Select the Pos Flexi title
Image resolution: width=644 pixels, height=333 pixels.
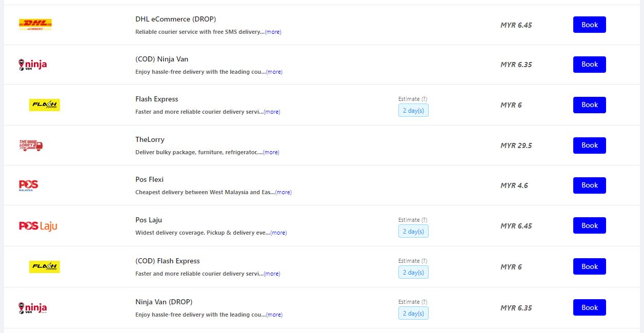pyautogui.click(x=150, y=179)
